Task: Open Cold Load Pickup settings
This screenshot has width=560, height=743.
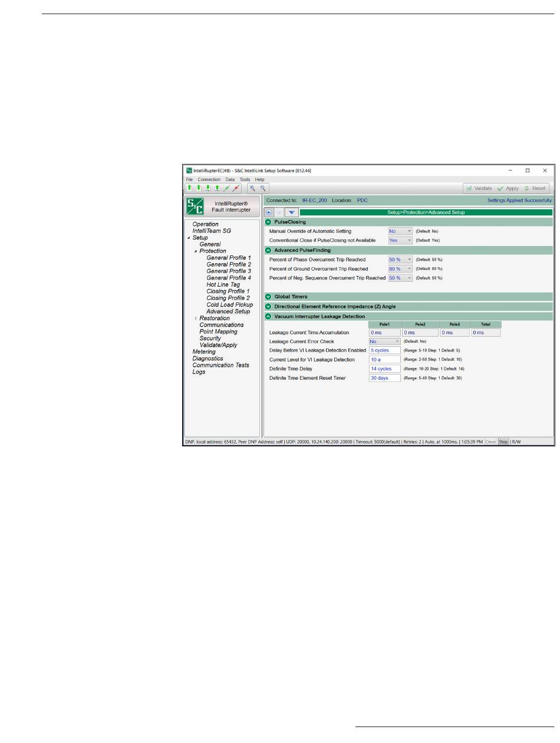Action: [229, 305]
